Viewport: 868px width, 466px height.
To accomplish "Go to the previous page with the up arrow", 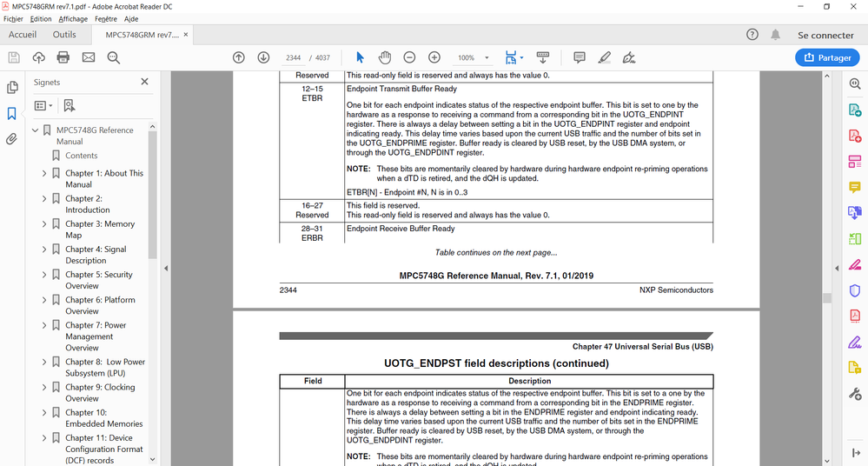I will click(239, 57).
